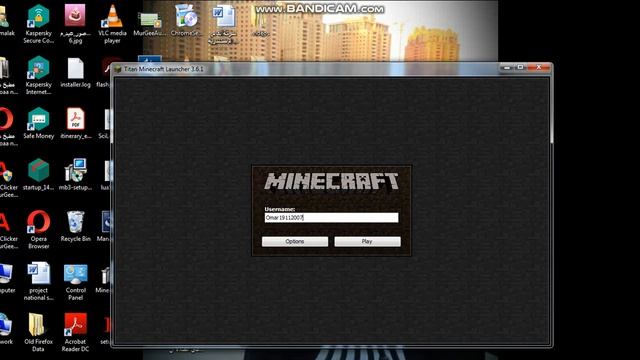Open installer.log file icon

pyautogui.click(x=75, y=73)
